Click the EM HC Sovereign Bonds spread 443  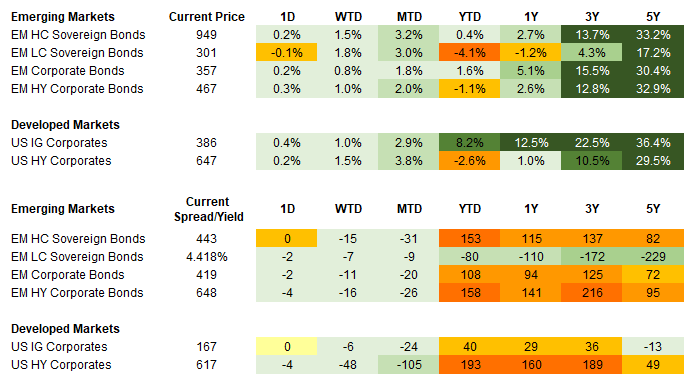[206, 239]
